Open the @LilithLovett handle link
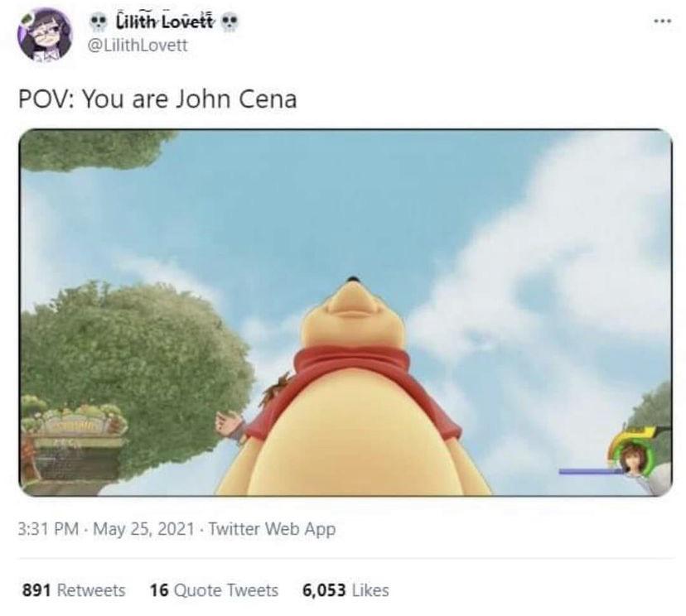 pos(138,46)
